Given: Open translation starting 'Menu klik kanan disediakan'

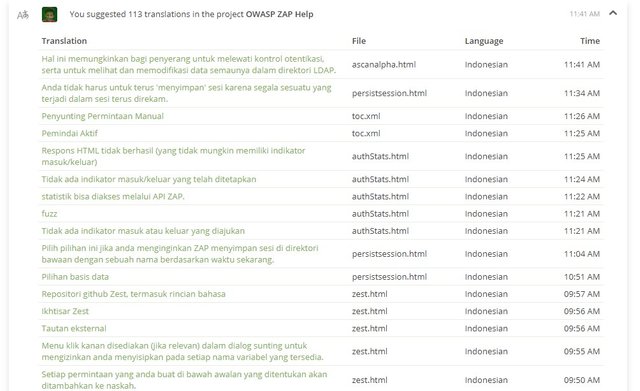Looking at the screenshot, I should [x=182, y=351].
